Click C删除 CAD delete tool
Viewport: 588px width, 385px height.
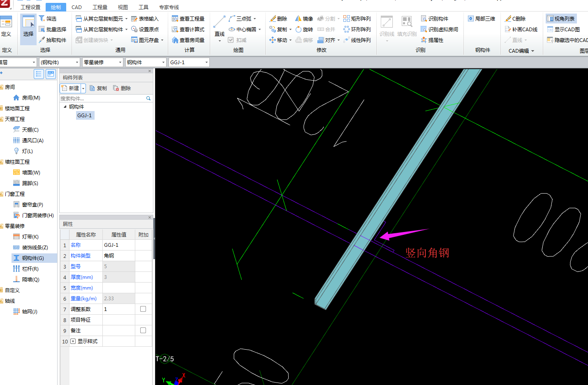pos(515,19)
